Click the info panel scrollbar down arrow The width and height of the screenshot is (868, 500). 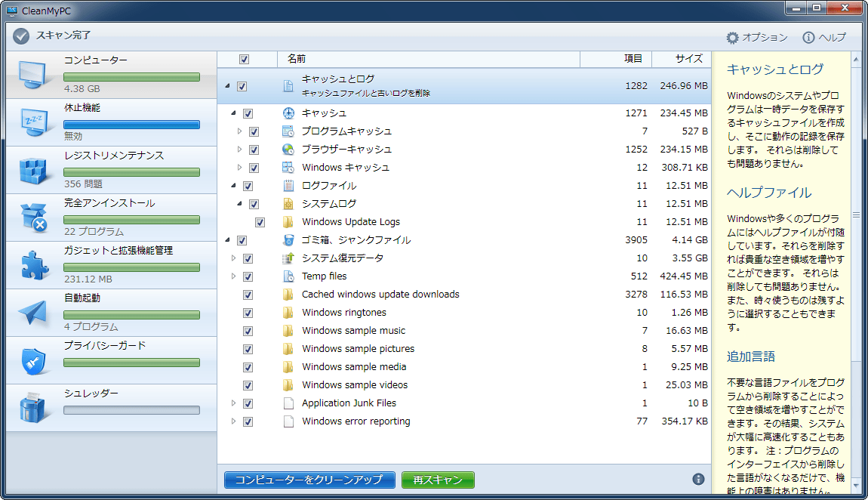pos(857,486)
